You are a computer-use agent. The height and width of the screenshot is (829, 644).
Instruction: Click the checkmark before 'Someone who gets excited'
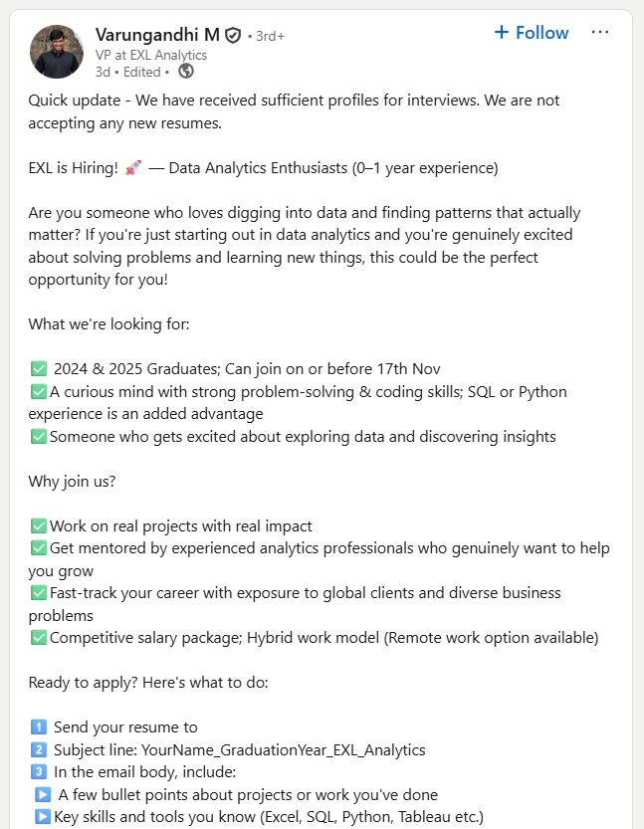point(39,437)
